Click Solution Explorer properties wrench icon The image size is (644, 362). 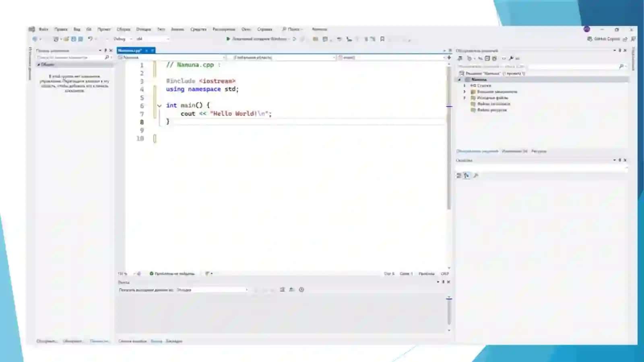[511, 58]
